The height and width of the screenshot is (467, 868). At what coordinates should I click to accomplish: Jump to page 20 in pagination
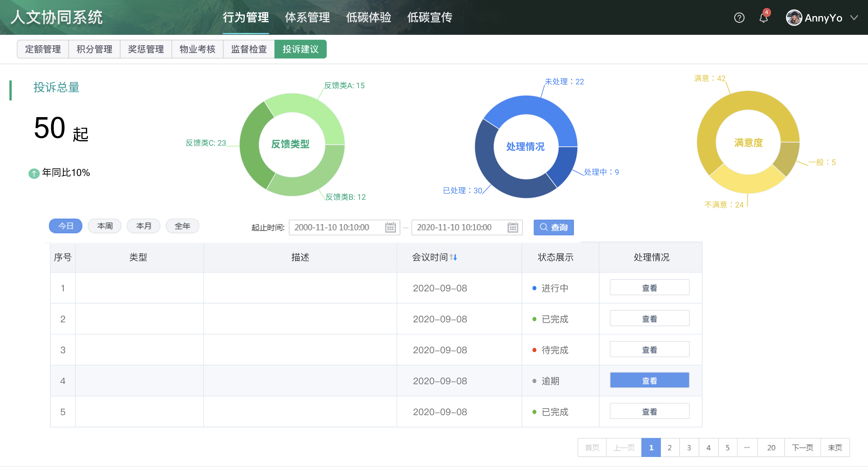pos(771,448)
